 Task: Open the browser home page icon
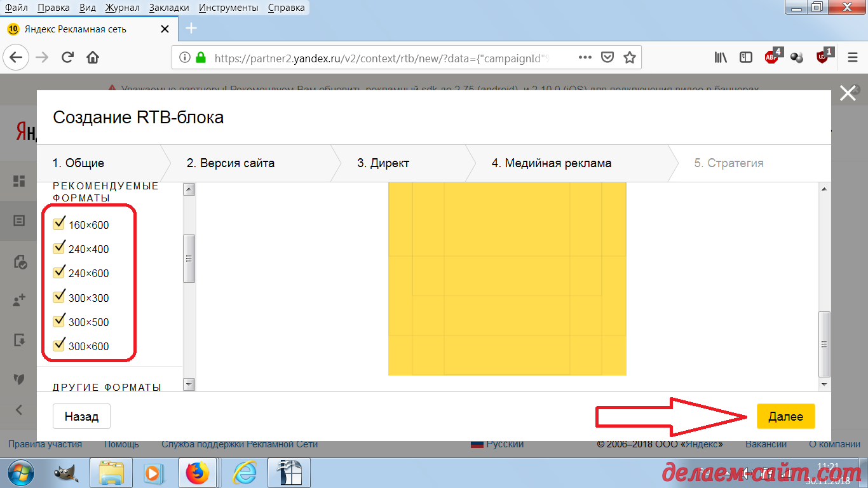point(93,57)
